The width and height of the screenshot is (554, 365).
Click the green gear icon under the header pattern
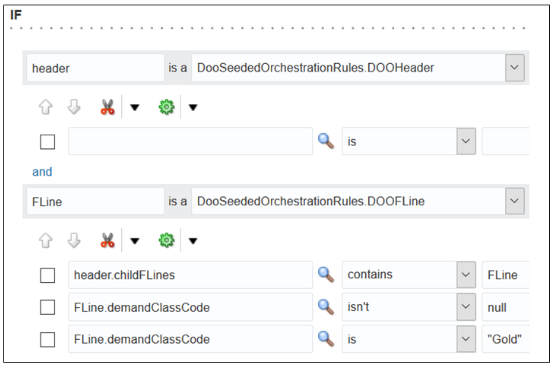[166, 107]
